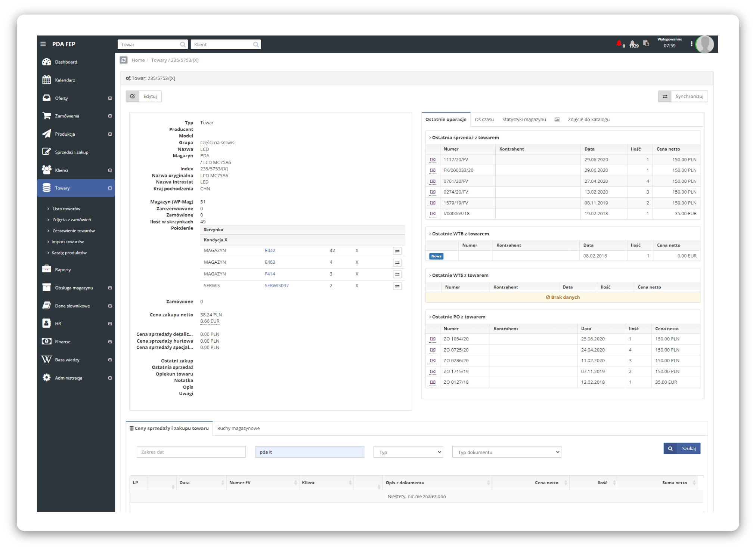Open the E463 location link
756x550 pixels.
[270, 262]
